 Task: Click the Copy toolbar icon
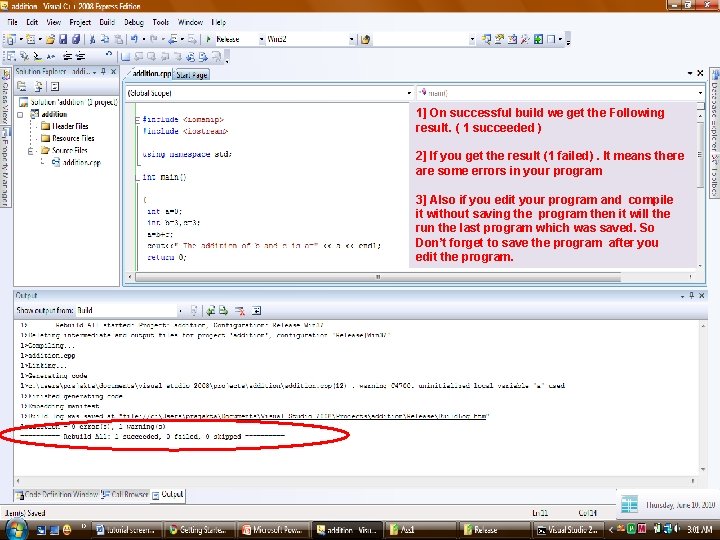(105, 39)
